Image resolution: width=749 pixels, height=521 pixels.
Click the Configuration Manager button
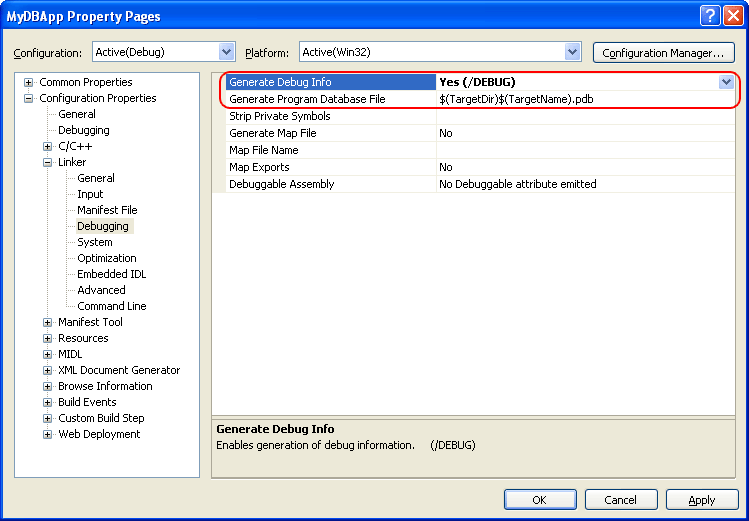(663, 53)
